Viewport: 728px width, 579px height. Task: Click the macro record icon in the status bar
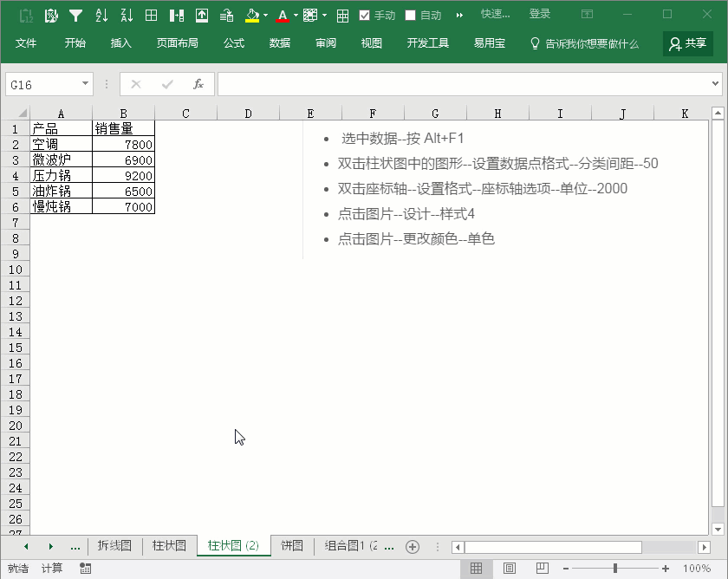click(x=85, y=568)
